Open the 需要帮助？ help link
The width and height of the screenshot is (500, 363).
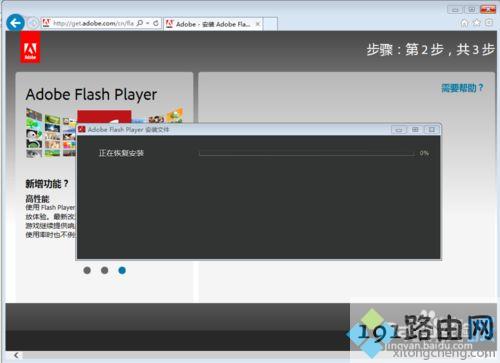point(462,88)
